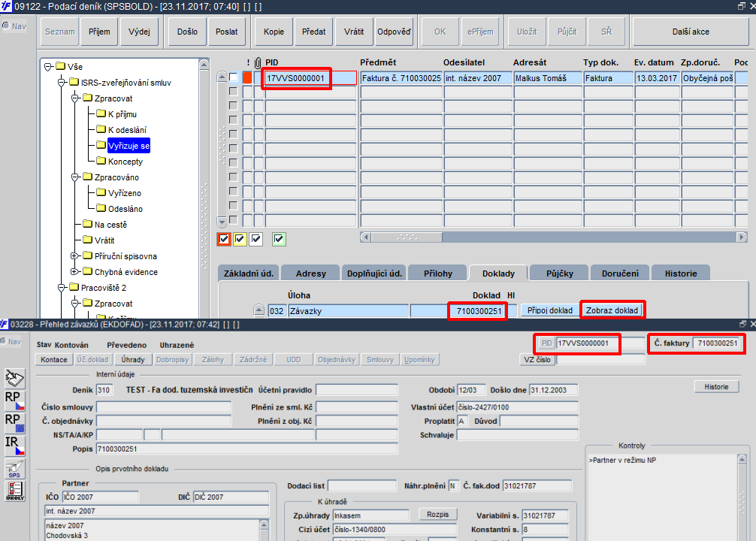Collapse the ISRS-zveřejňování smluv node

point(61,83)
